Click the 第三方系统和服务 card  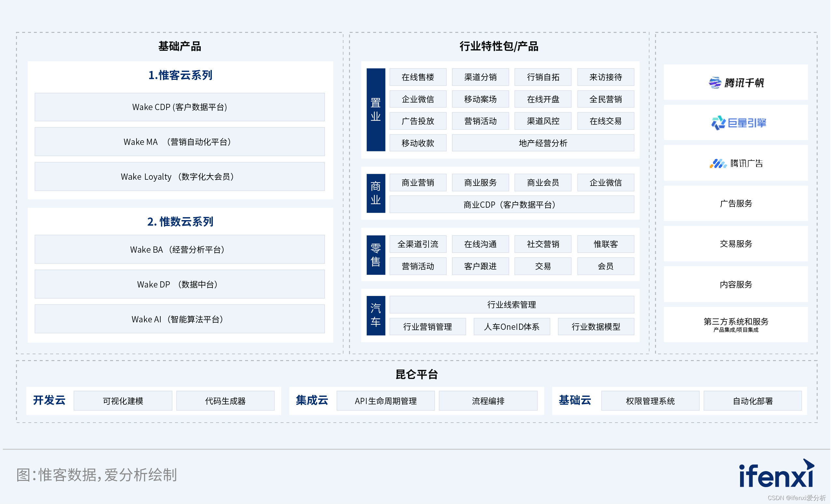tap(736, 325)
